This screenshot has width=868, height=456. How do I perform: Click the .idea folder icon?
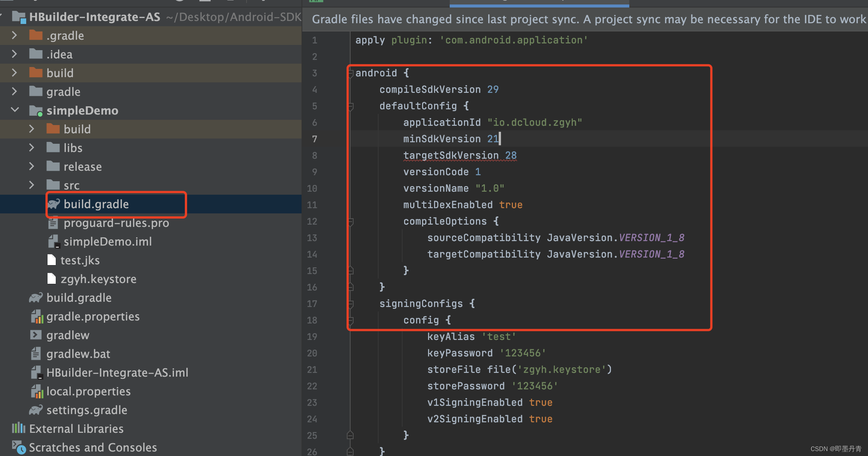(36, 54)
